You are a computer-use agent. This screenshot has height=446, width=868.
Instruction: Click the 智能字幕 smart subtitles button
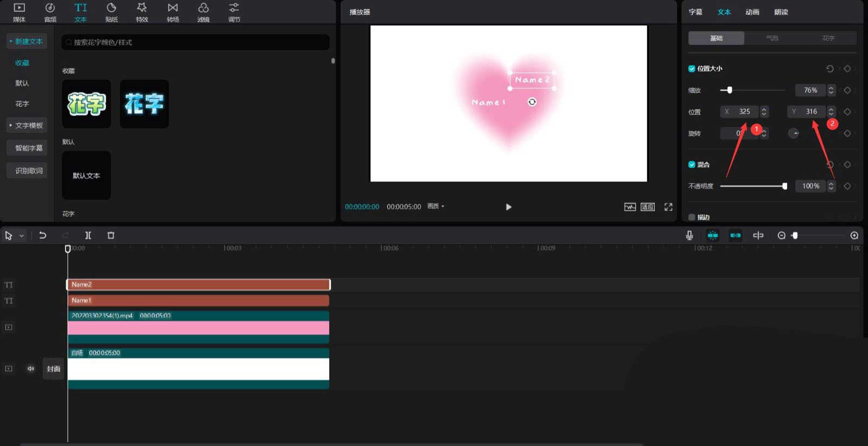(x=28, y=148)
